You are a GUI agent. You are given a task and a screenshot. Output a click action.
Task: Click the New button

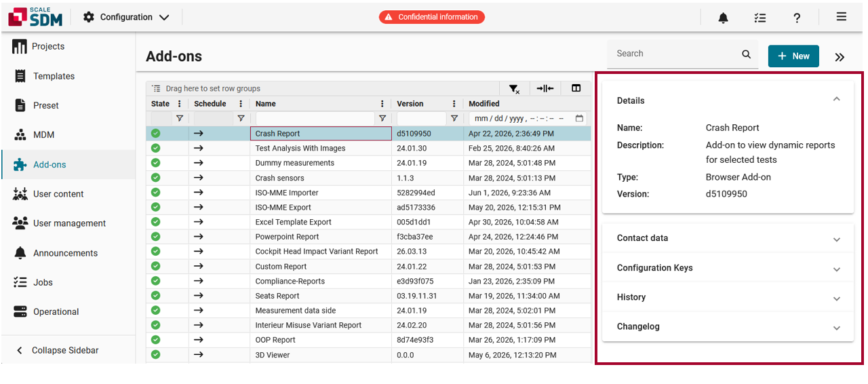coord(793,56)
